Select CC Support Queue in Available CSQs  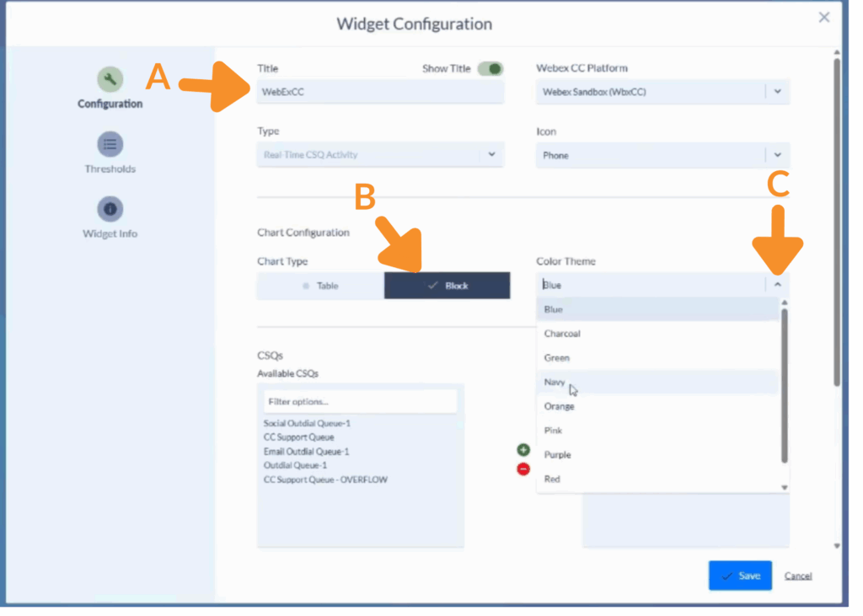pyautogui.click(x=298, y=437)
